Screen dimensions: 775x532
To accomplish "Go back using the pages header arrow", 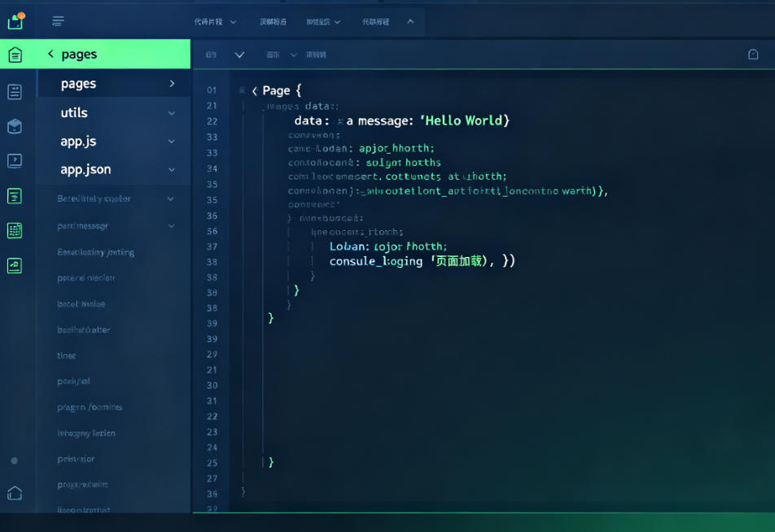I will (50, 54).
